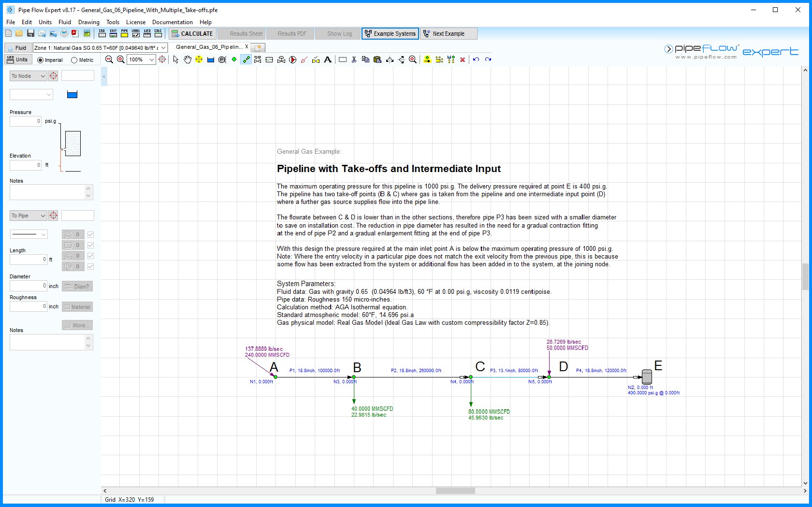This screenshot has height=507, width=812.
Task: Select the Add Tank tool
Action: [x=211, y=59]
